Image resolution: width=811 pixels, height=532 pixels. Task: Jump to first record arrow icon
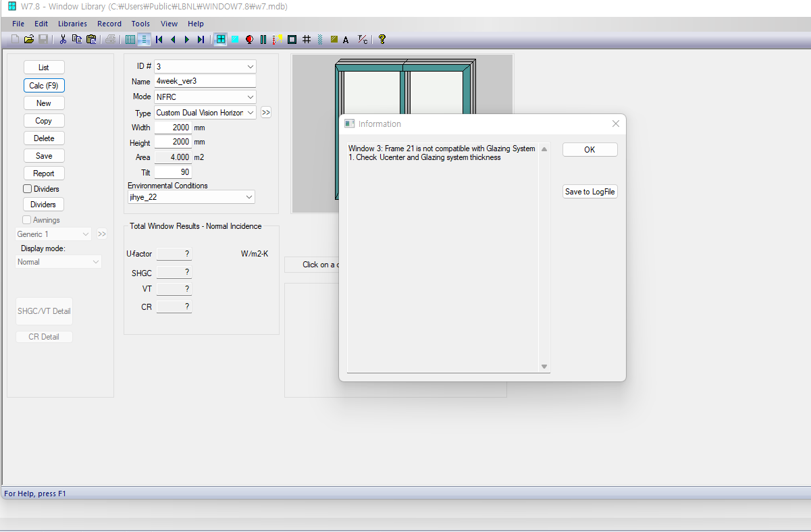point(159,40)
